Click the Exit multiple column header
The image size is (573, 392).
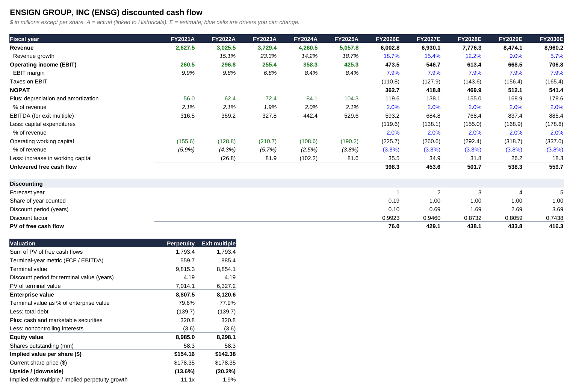[x=219, y=244]
